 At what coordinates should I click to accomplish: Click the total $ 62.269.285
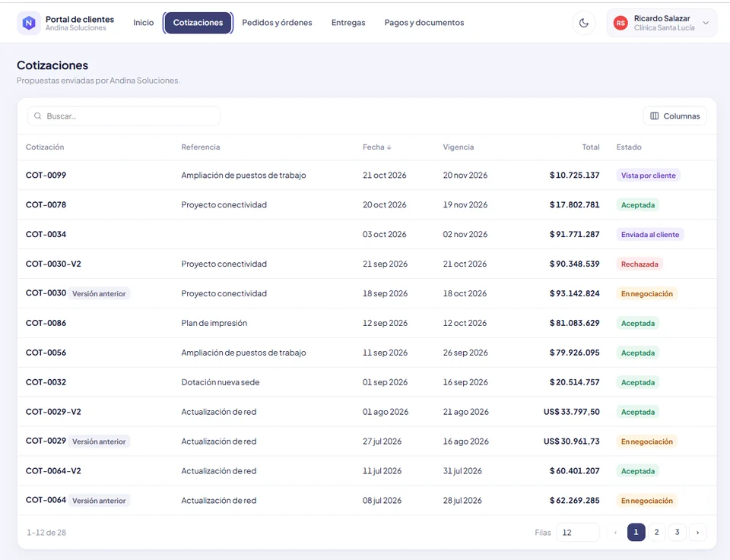575,501
